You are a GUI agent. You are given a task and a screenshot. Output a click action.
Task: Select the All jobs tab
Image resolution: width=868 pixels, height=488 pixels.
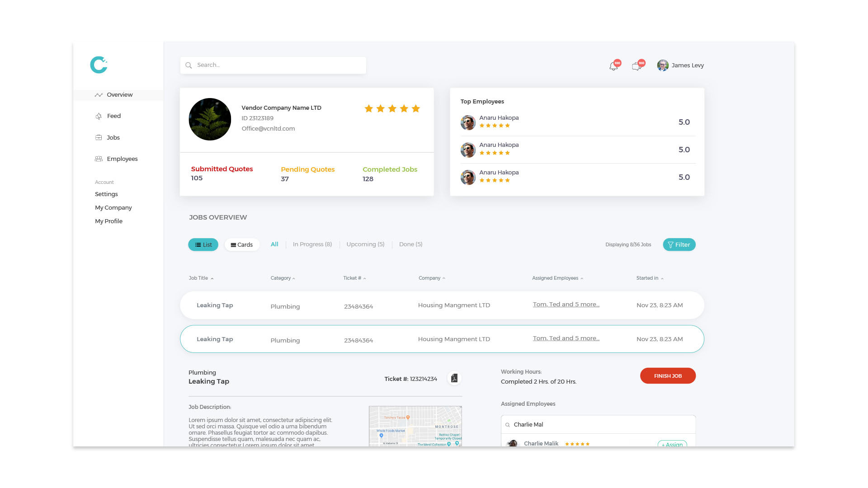(274, 244)
